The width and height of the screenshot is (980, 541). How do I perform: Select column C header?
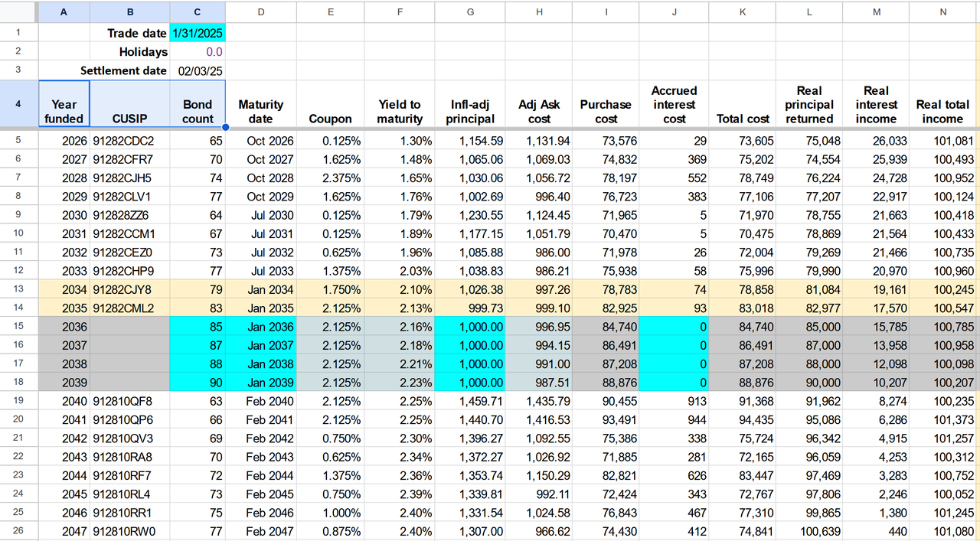point(198,12)
